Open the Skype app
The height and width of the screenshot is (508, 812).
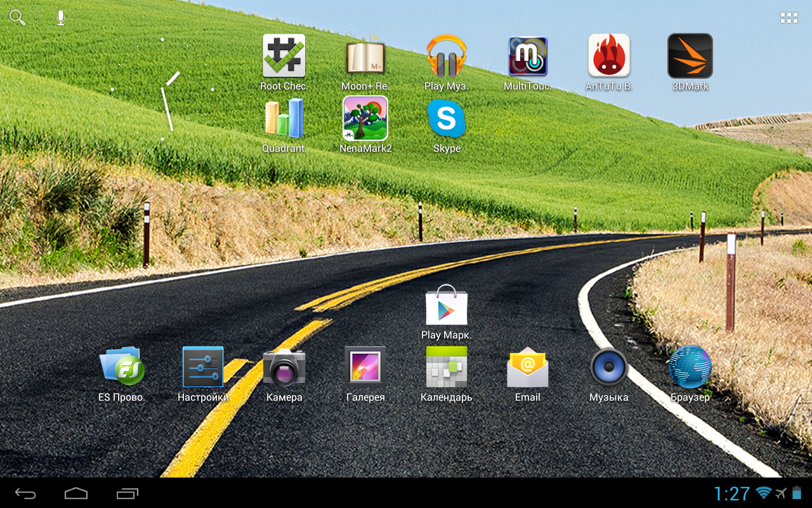coord(447,118)
